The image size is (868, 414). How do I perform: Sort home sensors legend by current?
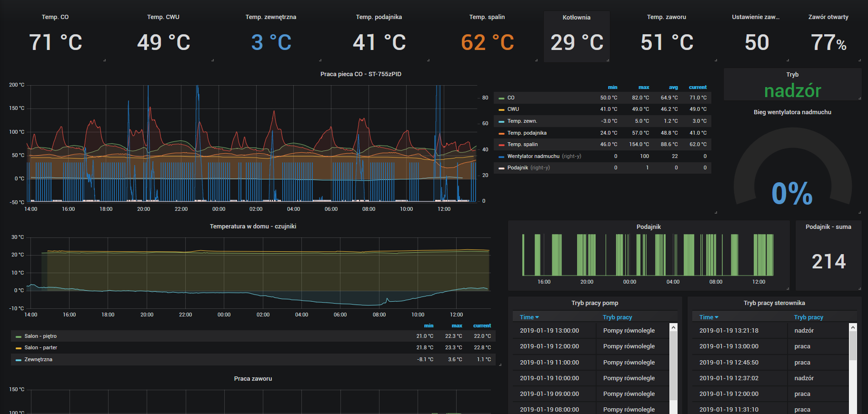(x=482, y=326)
